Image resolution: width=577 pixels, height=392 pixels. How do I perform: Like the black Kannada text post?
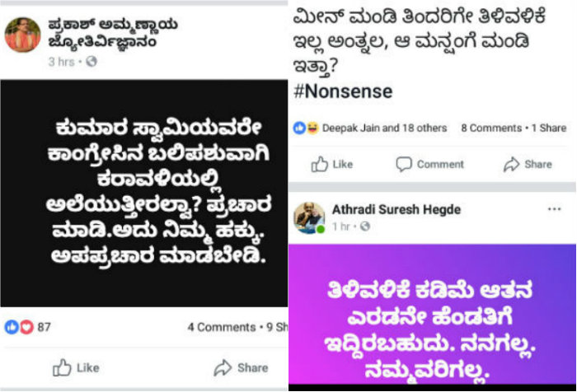pos(76,367)
